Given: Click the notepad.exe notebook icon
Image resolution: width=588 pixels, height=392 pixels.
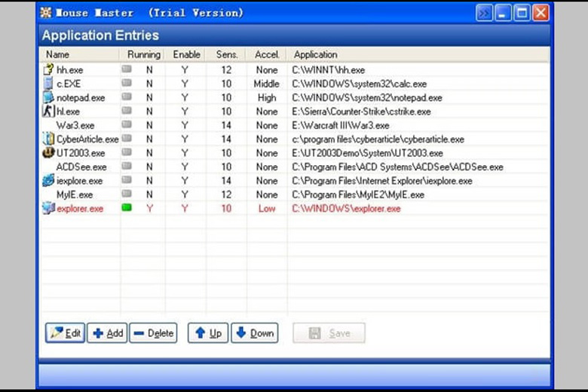Looking at the screenshot, I should (x=49, y=97).
